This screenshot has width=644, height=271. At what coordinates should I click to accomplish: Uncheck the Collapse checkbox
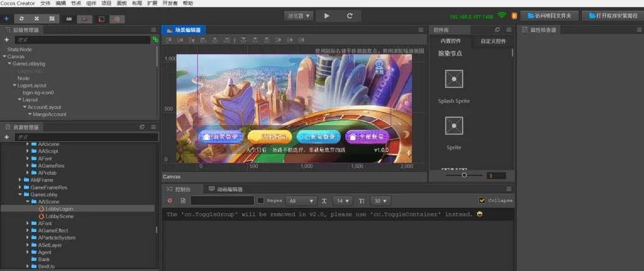[x=482, y=201]
